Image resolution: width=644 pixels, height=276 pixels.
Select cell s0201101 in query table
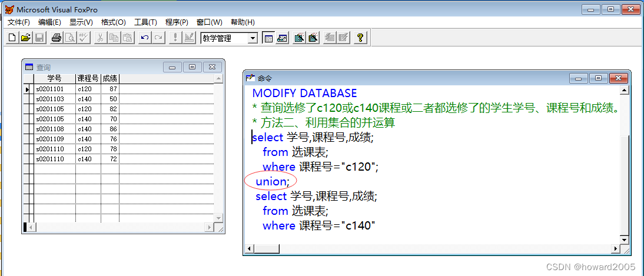tap(55, 89)
